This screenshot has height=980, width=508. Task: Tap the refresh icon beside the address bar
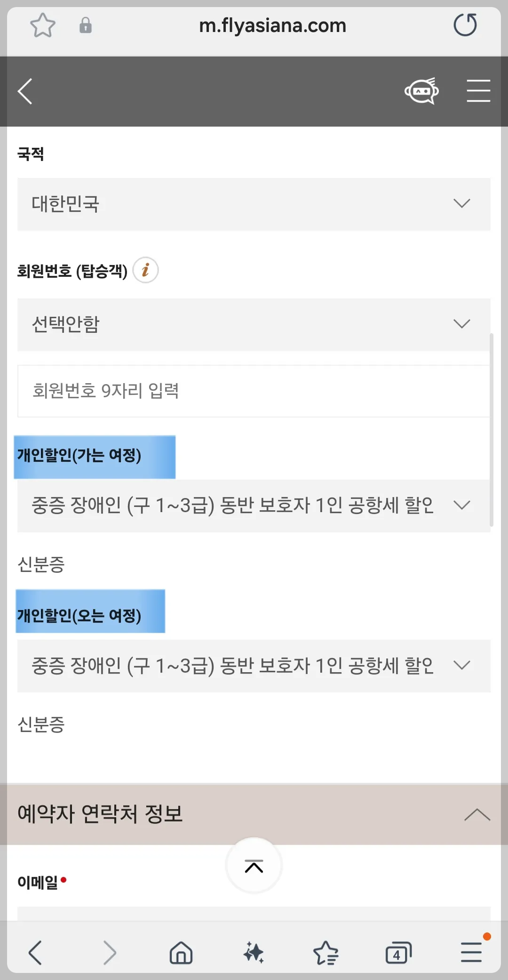pos(465,25)
